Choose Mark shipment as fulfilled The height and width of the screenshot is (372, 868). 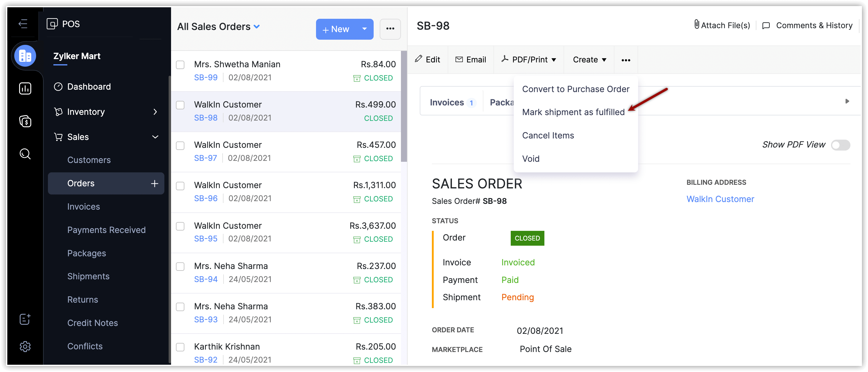(573, 112)
